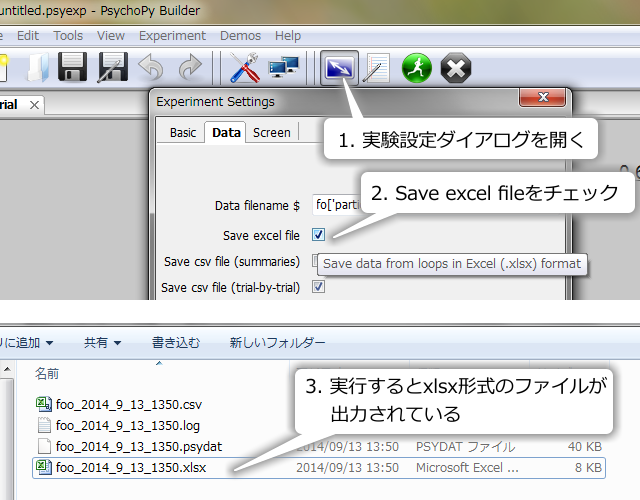The height and width of the screenshot is (500, 640).
Task: Open an existing experiment file icon
Action: pos(39,68)
